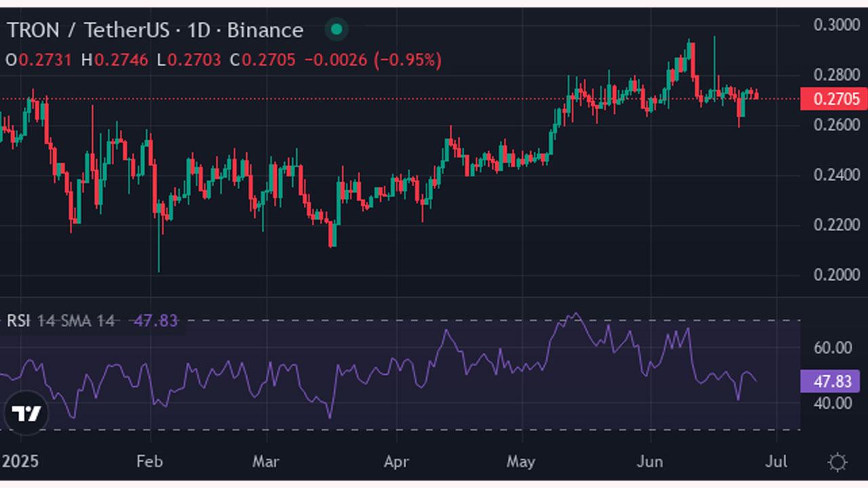Click the May label on time axis

[x=521, y=462]
